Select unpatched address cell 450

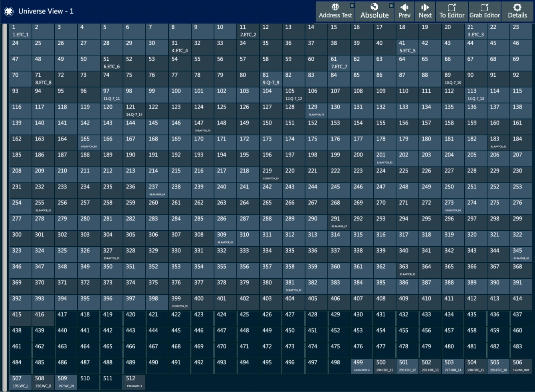[293, 335]
